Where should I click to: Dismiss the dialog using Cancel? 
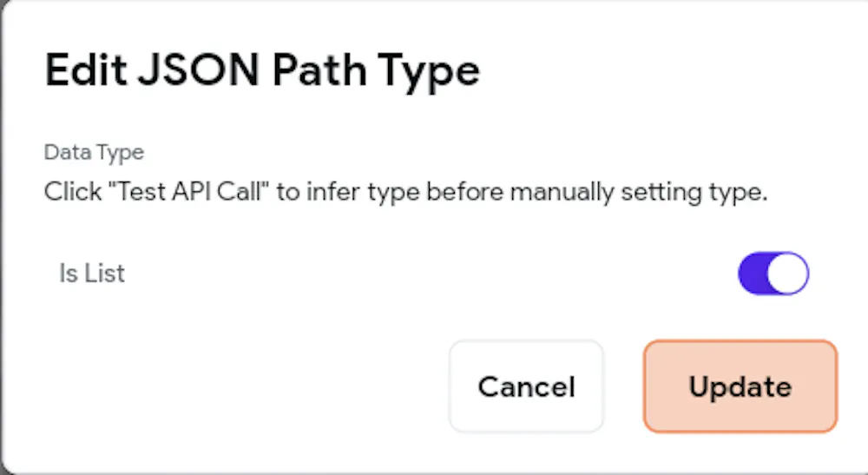coord(526,386)
